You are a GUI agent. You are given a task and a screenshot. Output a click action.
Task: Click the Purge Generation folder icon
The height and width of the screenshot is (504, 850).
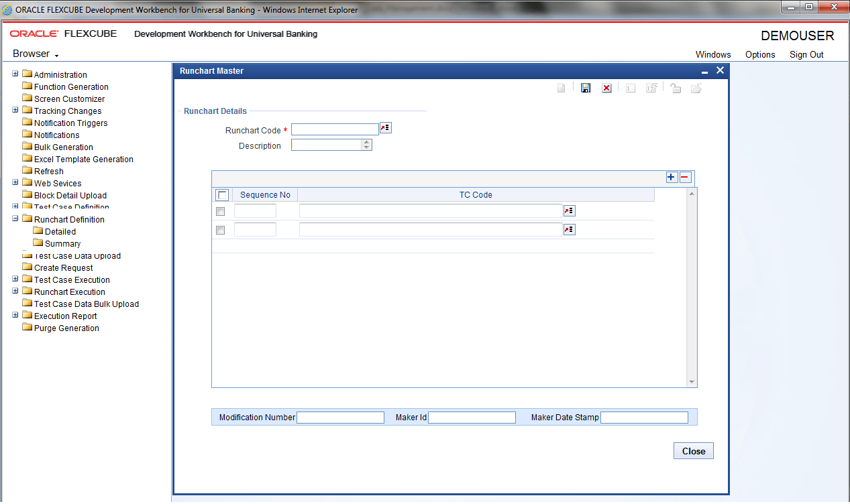click(x=28, y=327)
